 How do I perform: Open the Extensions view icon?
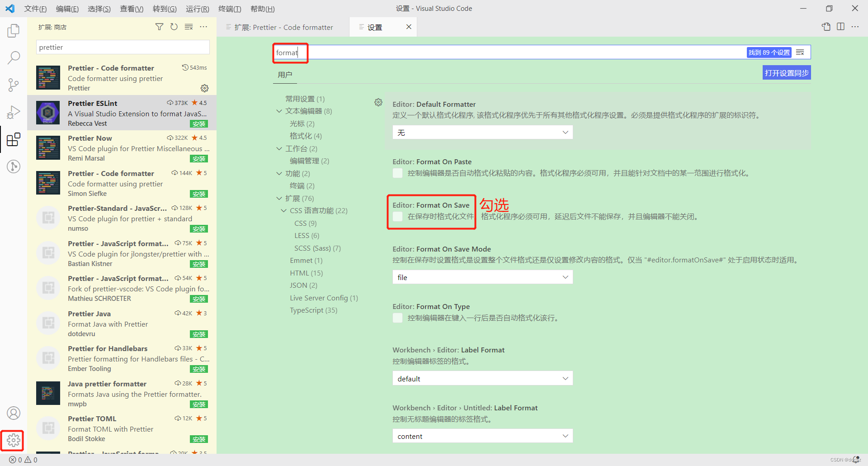tap(14, 139)
